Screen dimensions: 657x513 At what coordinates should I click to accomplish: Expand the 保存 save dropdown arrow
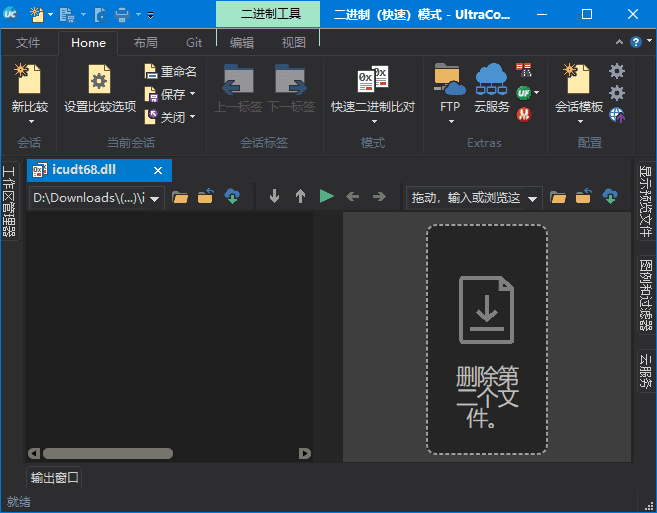click(x=192, y=95)
